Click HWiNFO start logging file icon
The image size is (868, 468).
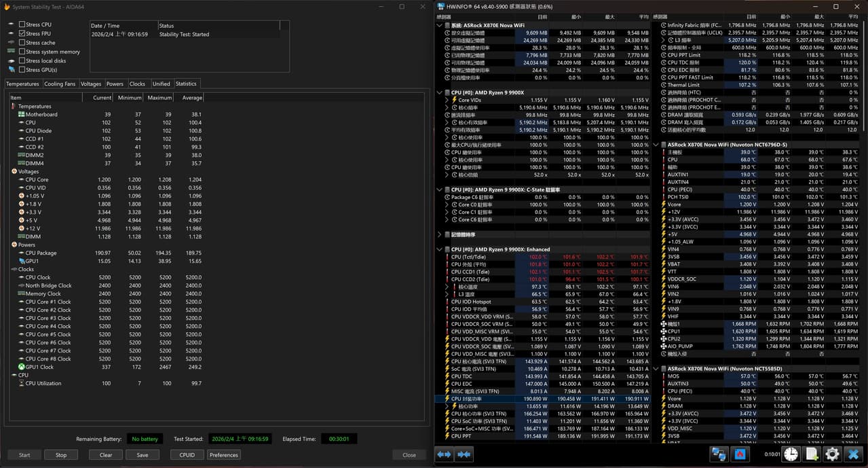(x=812, y=454)
